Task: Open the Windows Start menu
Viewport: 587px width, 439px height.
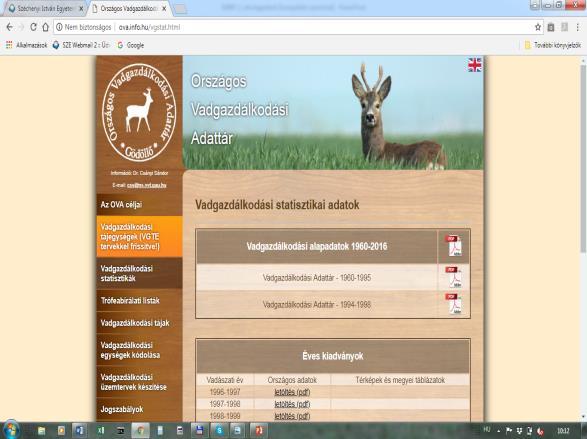Action: tap(11, 430)
